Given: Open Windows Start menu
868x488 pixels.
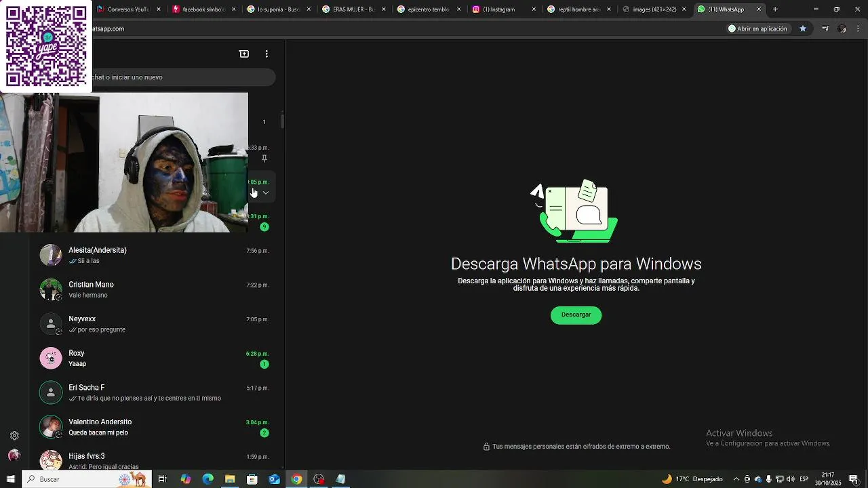Looking at the screenshot, I should click(x=11, y=479).
